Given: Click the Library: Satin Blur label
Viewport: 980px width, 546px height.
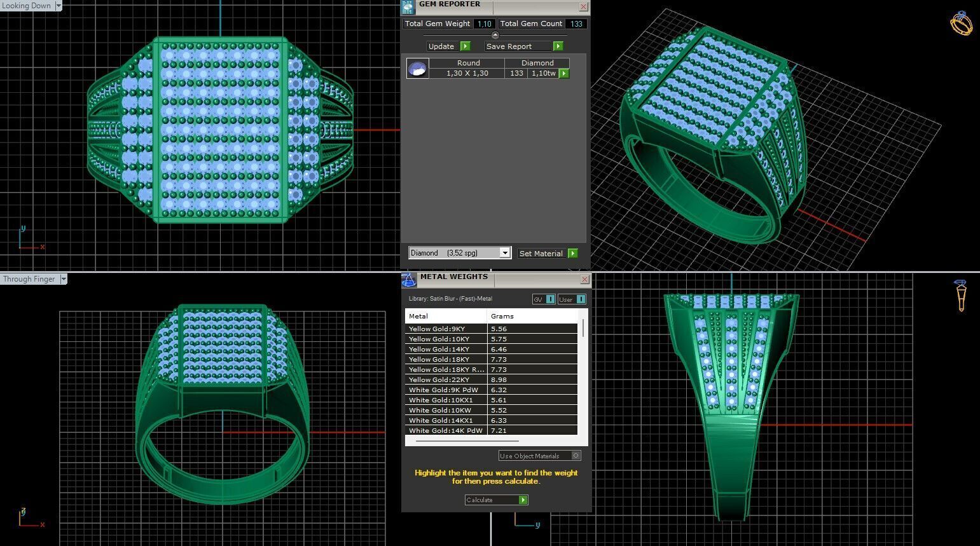Looking at the screenshot, I should pyautogui.click(x=450, y=299).
